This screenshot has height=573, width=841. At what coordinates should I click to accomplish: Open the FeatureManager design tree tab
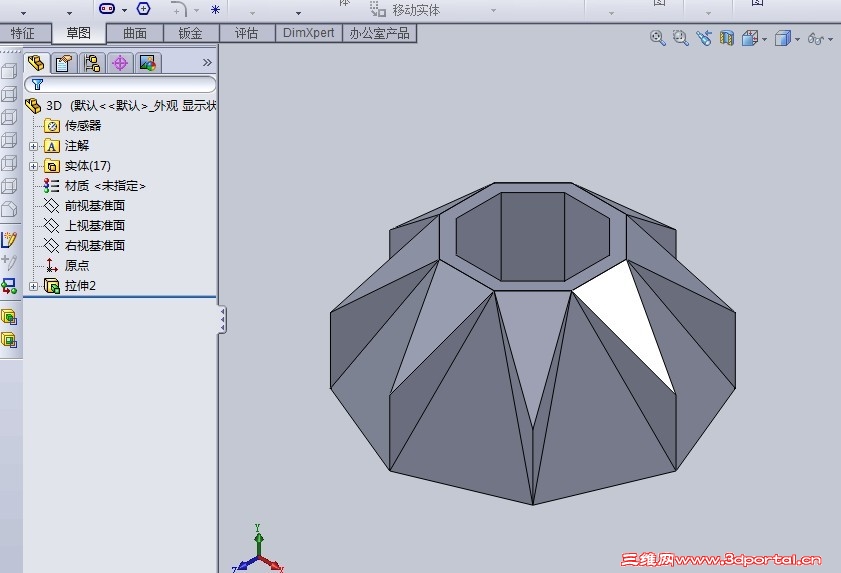[36, 63]
